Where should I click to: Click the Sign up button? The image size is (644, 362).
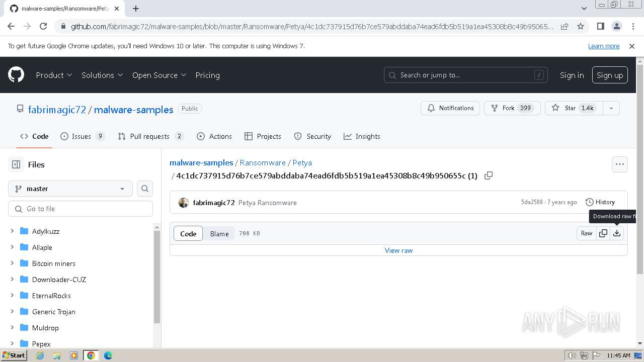[x=610, y=75]
